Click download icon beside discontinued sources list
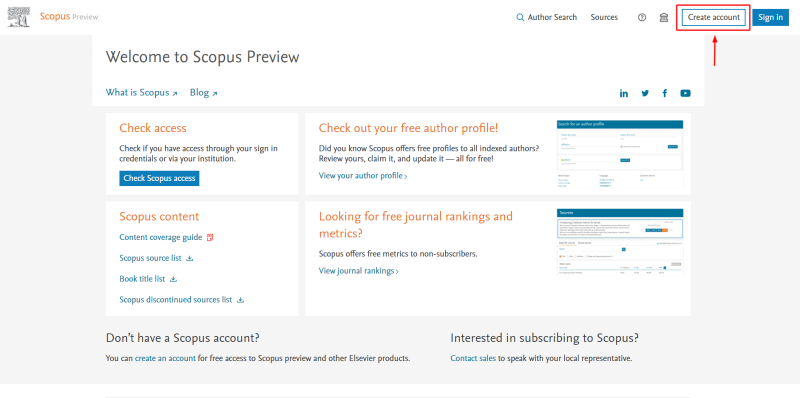The height and width of the screenshot is (398, 800). 241,300
